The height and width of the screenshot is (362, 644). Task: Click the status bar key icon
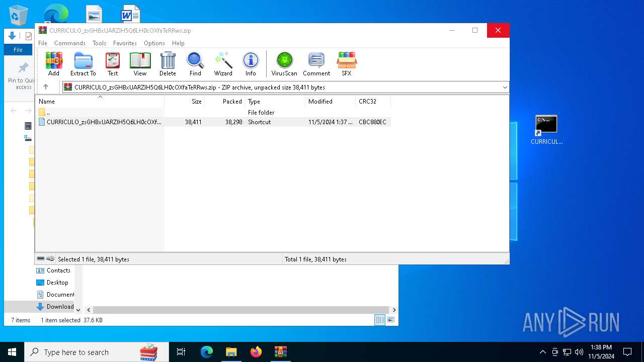(50, 259)
